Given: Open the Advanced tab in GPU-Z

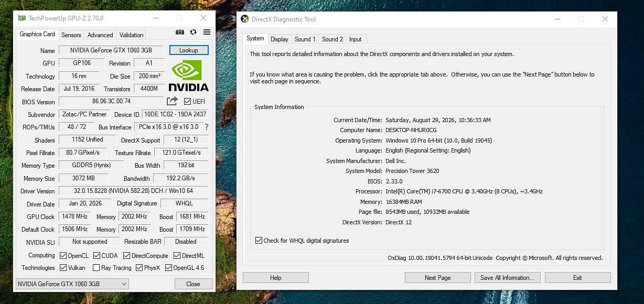Looking at the screenshot, I should click(x=100, y=35).
